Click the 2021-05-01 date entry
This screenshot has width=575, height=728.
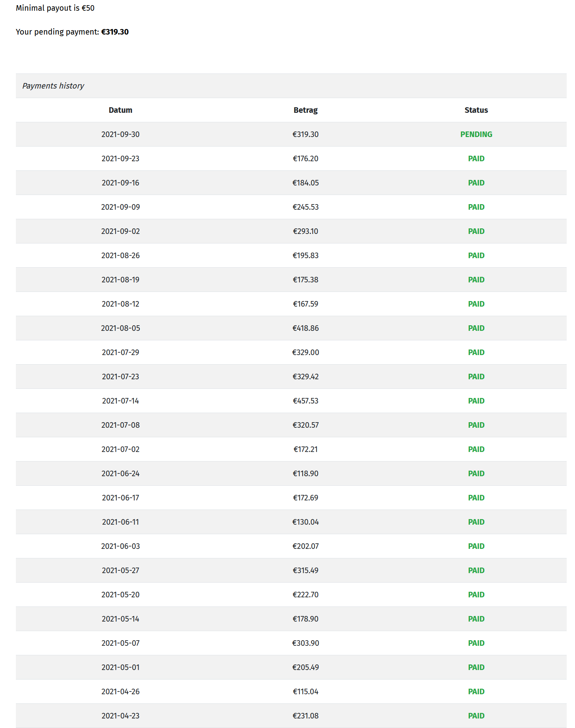coord(120,667)
